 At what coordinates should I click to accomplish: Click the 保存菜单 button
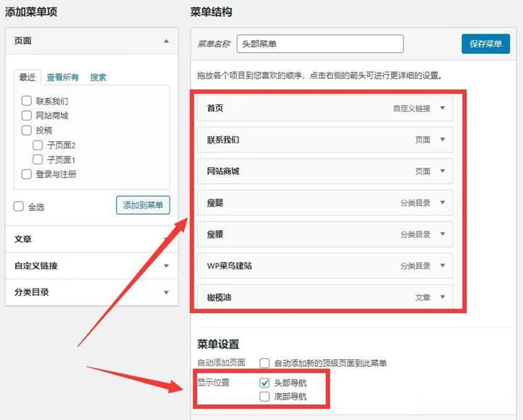click(486, 44)
